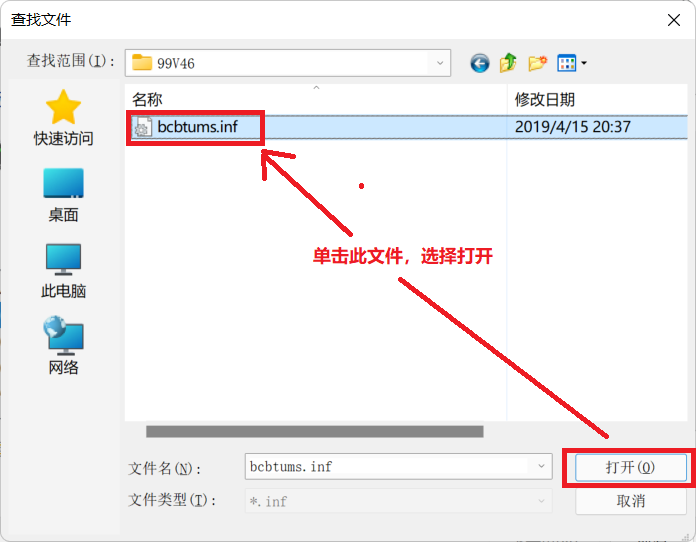Click into the file name text field

[388, 467]
